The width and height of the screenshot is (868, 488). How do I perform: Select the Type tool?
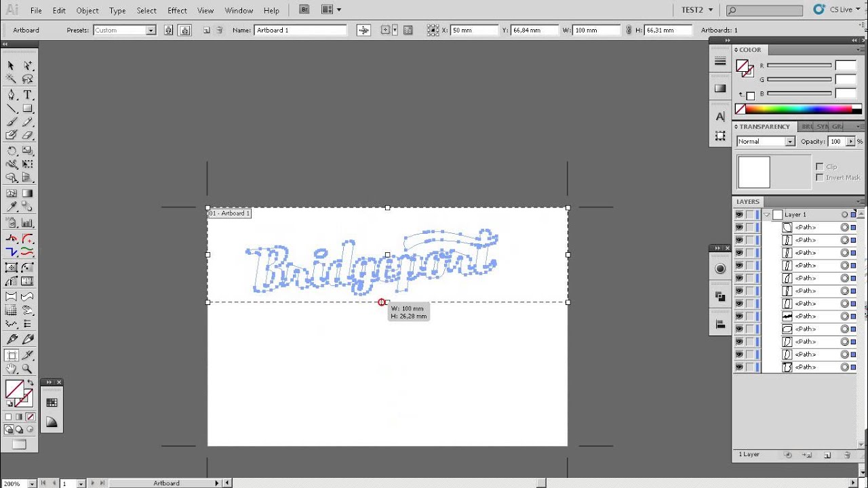[27, 95]
